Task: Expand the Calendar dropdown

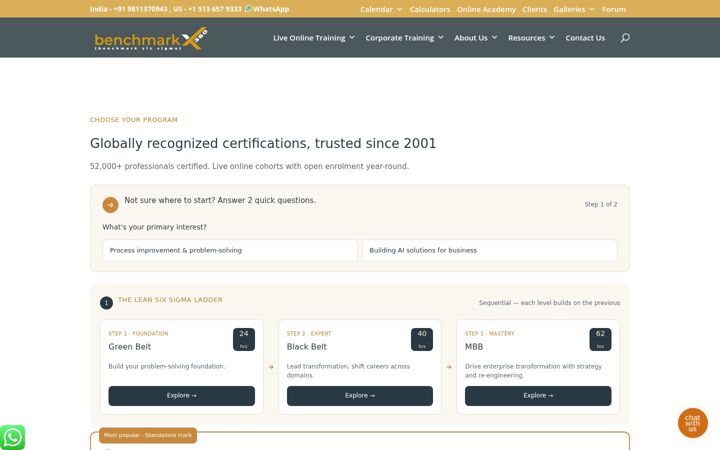Action: coord(381,9)
